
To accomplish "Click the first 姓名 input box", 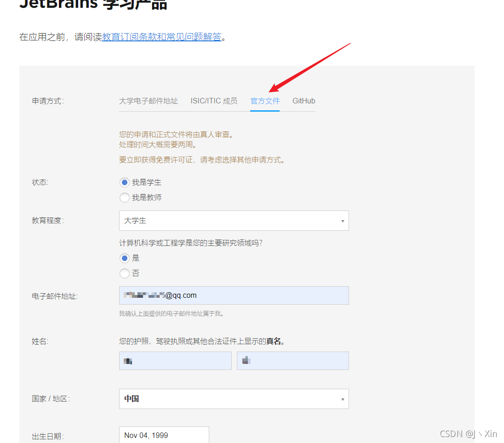I will [x=175, y=361].
